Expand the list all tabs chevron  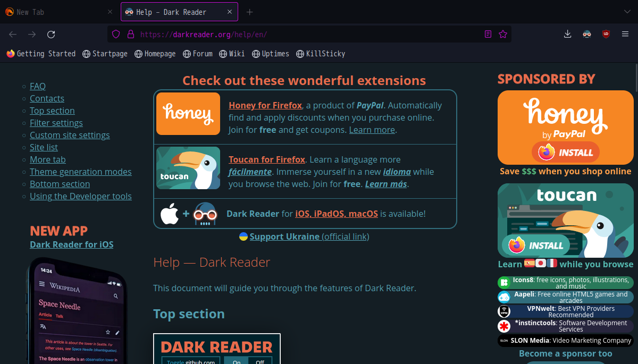coord(627,12)
